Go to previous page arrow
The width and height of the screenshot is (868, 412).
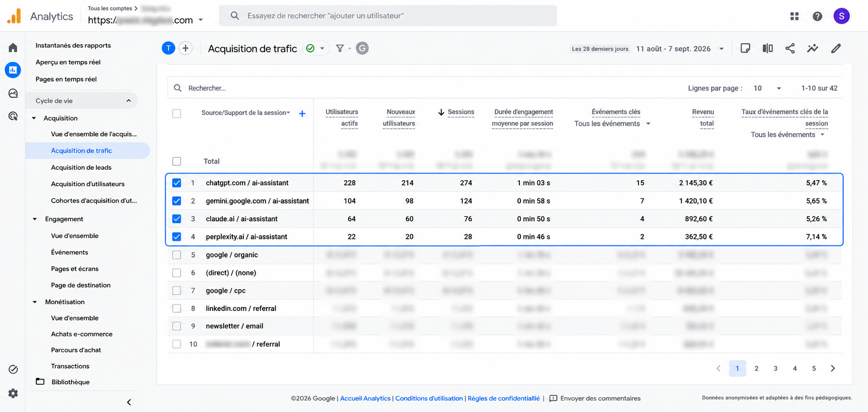pyautogui.click(x=718, y=368)
